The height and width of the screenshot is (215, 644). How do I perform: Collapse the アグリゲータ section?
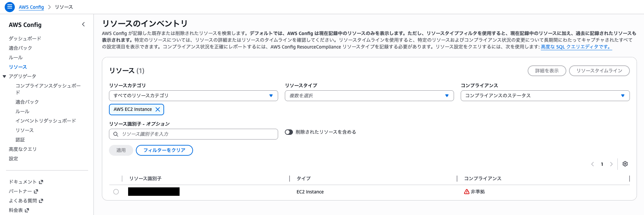[x=4, y=76]
